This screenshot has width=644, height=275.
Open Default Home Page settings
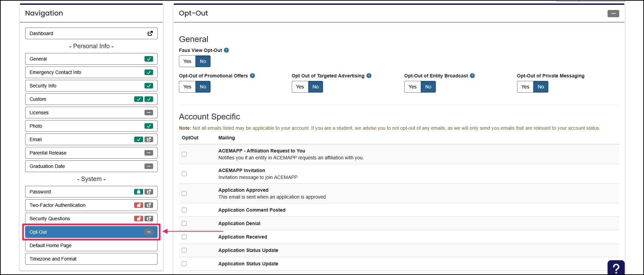point(91,245)
